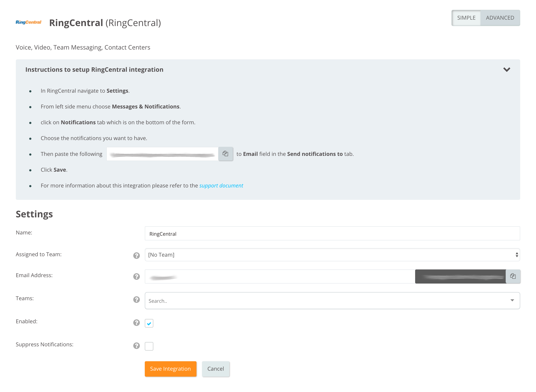Copy the email address from the instructions
The width and height of the screenshot is (536, 392).
(x=225, y=154)
